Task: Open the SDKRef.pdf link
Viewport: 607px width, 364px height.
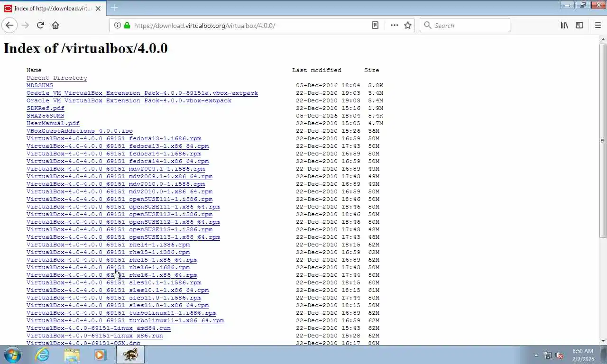Action: coord(46,108)
